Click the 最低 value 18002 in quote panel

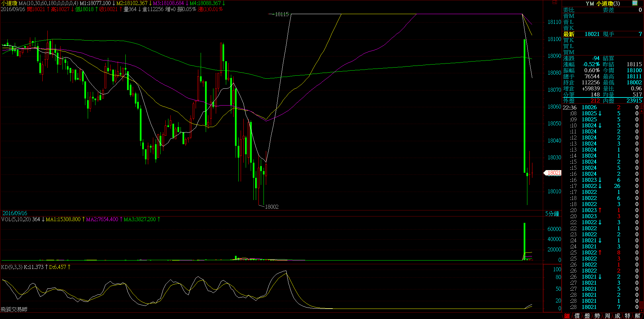[634, 82]
